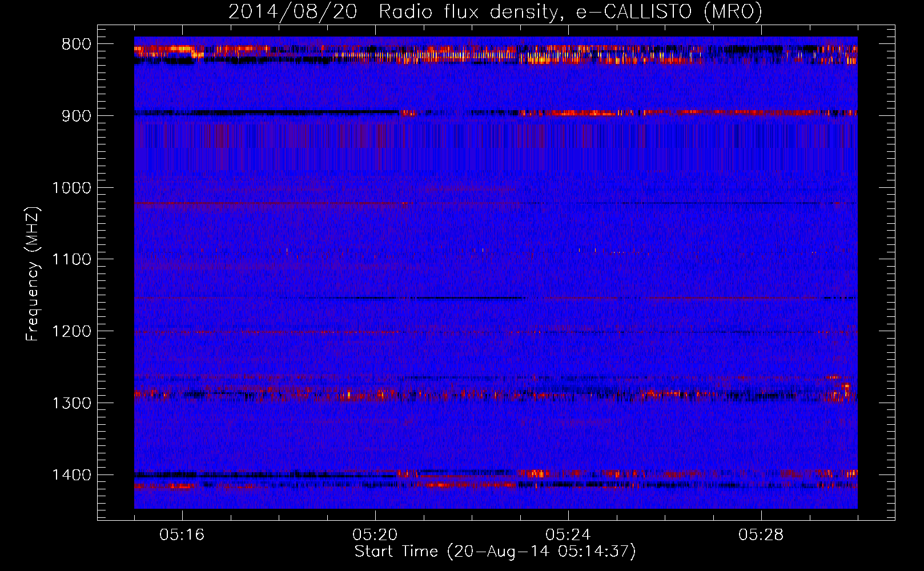
Task: Click the 'Start Time (20-Aug-14 05:14:37)' axis label
Action: tap(495, 552)
